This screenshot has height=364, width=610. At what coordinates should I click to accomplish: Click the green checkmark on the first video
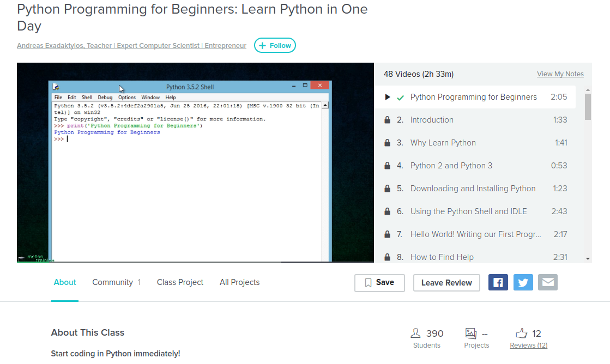[x=400, y=96]
